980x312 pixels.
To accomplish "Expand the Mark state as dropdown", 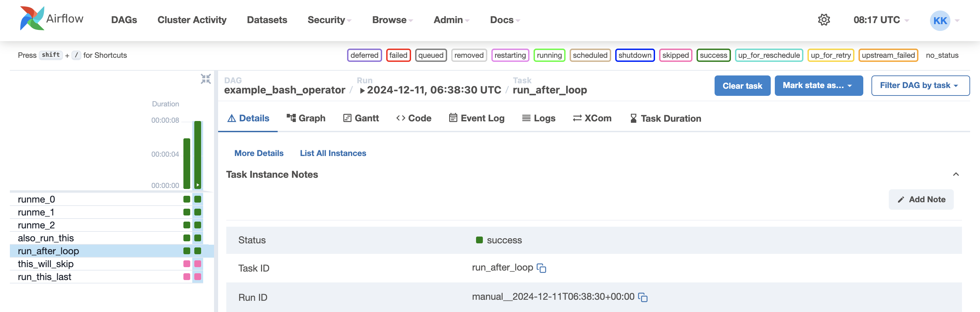I will click(818, 86).
